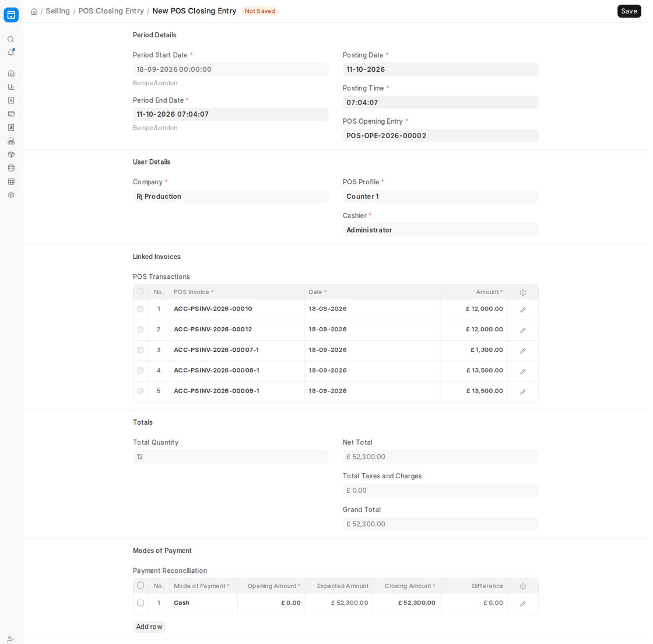653x644 pixels.
Task: Click the Total Quantity field
Action: tap(230, 457)
